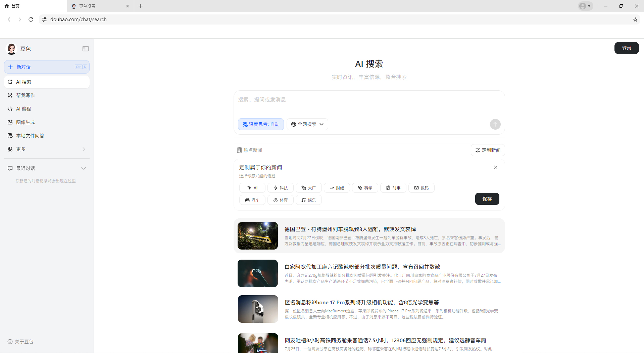Open the 全网搜索 dropdown
Image resolution: width=644 pixels, height=353 pixels.
coord(307,124)
